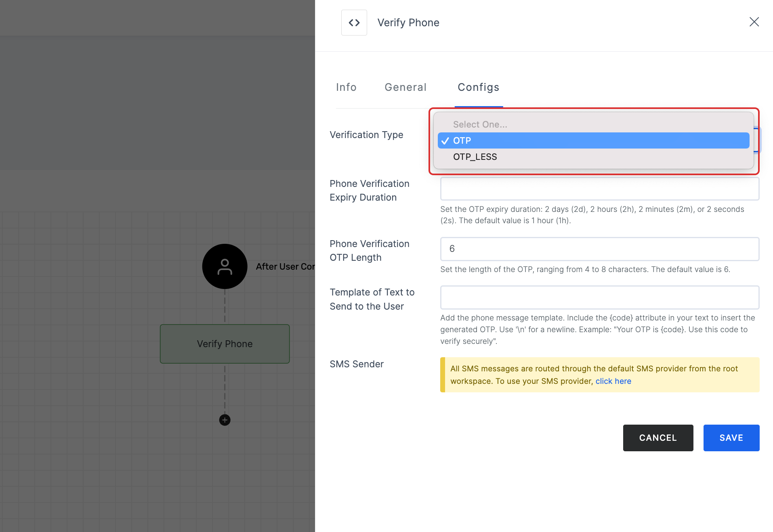Viewport: 773px width, 532px height.
Task: Close the Verify Phone panel
Action: point(754,22)
